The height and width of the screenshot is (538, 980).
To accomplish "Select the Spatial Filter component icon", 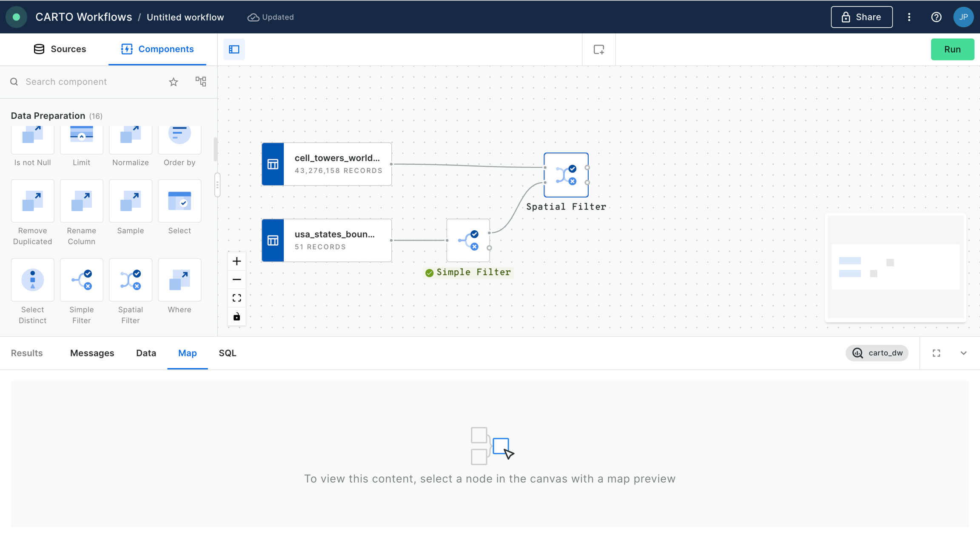I will pyautogui.click(x=130, y=280).
